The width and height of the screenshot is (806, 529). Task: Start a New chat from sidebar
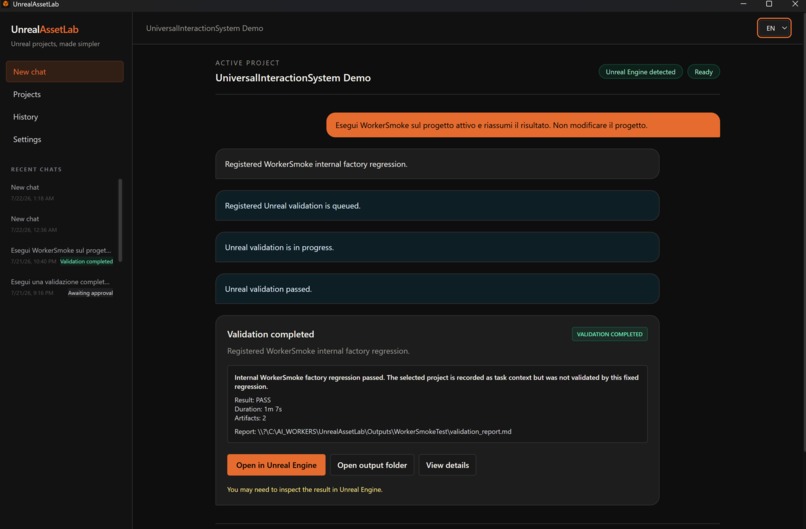pos(65,72)
